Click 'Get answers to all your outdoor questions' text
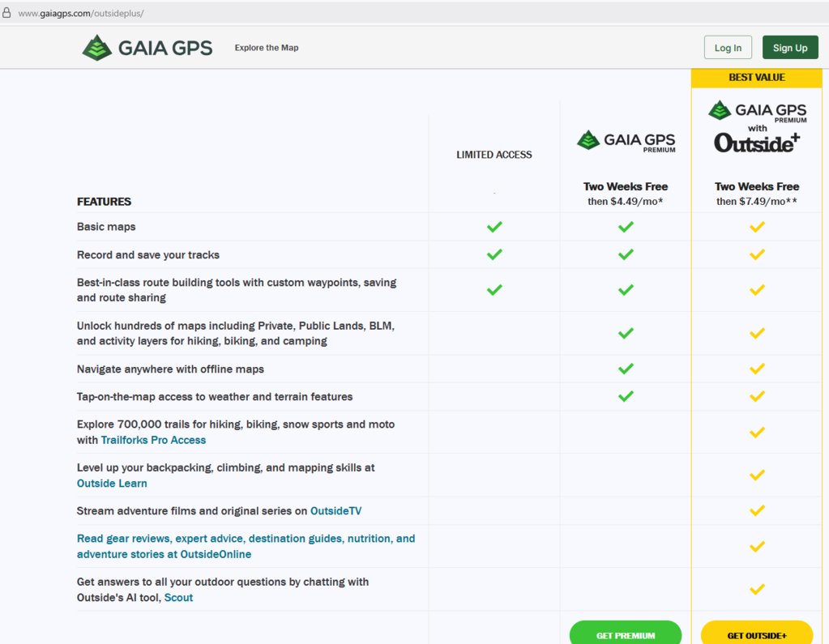The height and width of the screenshot is (644, 829). coord(223,590)
